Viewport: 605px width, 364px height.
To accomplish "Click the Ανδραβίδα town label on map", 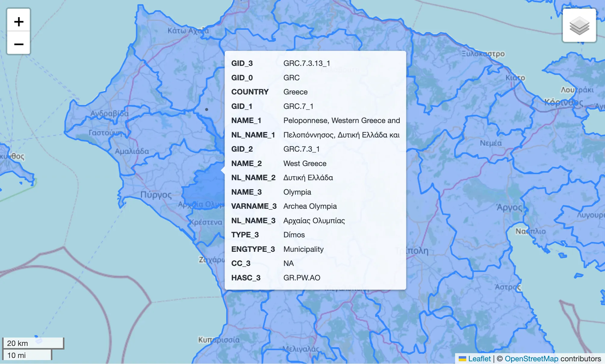I will [x=110, y=113].
